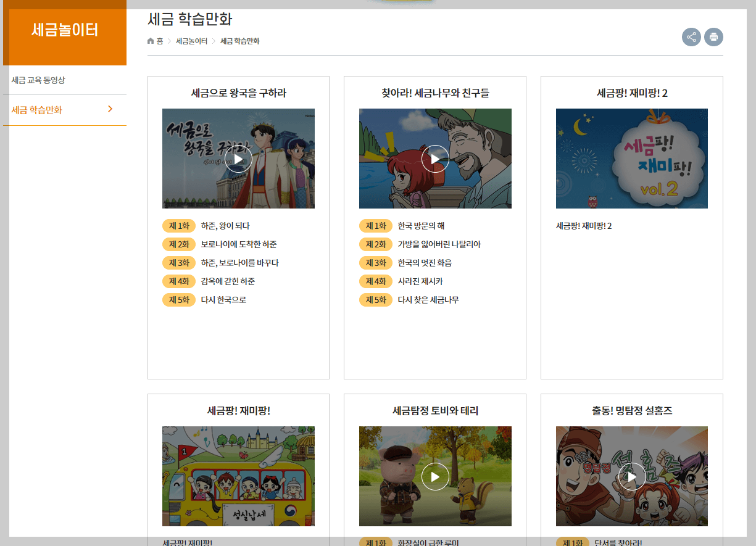This screenshot has width=756, height=546.
Task: Click the card title 출동! 명탐정 설홈즈
Action: [x=632, y=411]
